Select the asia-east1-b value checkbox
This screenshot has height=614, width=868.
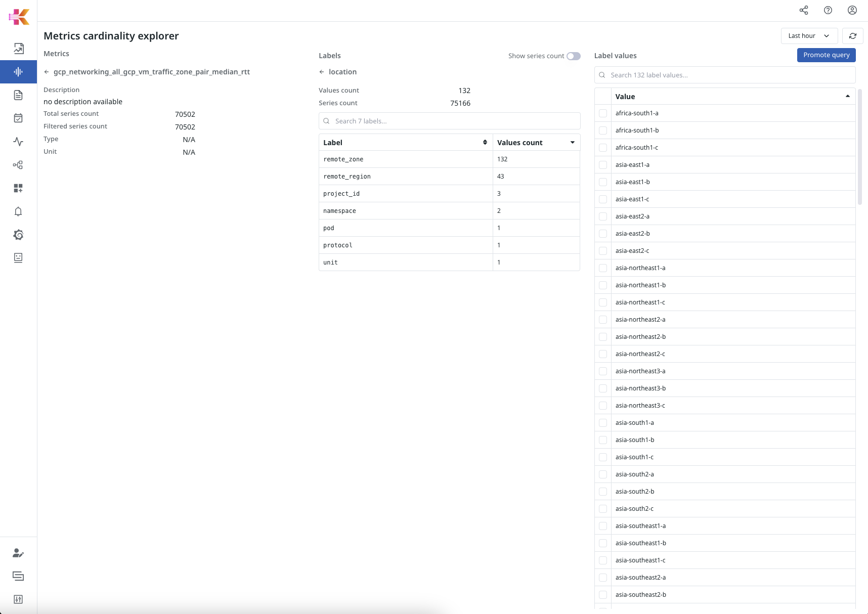point(603,182)
